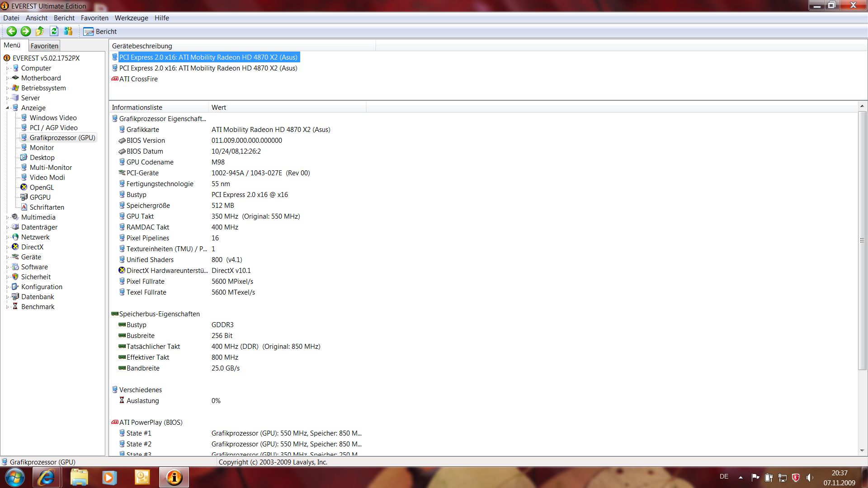Screen dimensions: 868x488
Task: Open Windows Explorer folder taskbar icon
Action: click(x=79, y=478)
